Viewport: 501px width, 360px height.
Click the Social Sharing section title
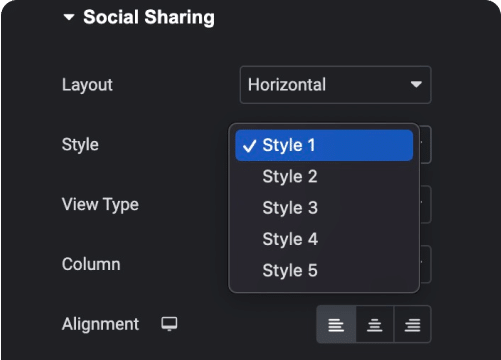(149, 17)
